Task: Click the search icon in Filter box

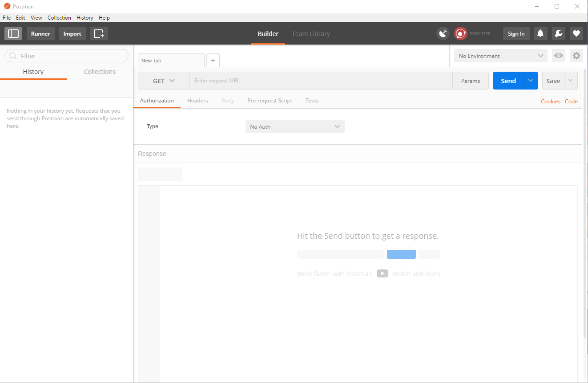Action: pos(13,56)
